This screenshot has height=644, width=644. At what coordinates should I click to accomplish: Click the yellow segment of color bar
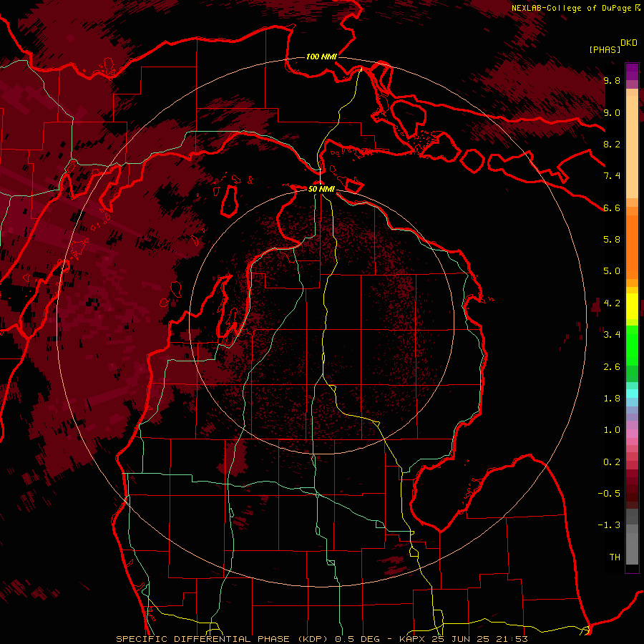pos(632,306)
